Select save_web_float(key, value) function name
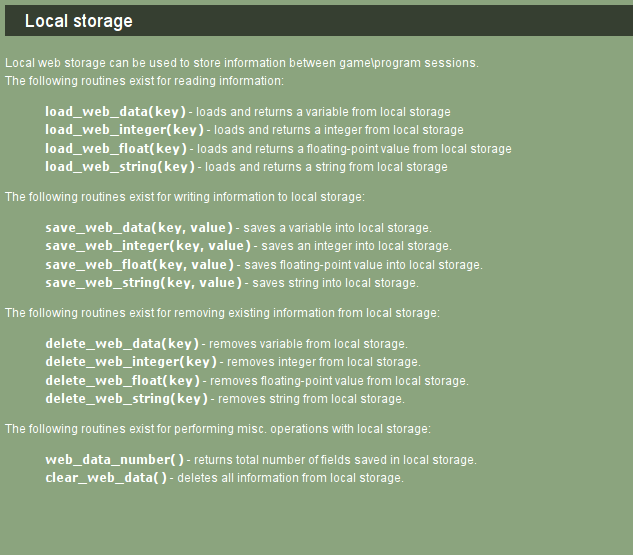 point(139,265)
